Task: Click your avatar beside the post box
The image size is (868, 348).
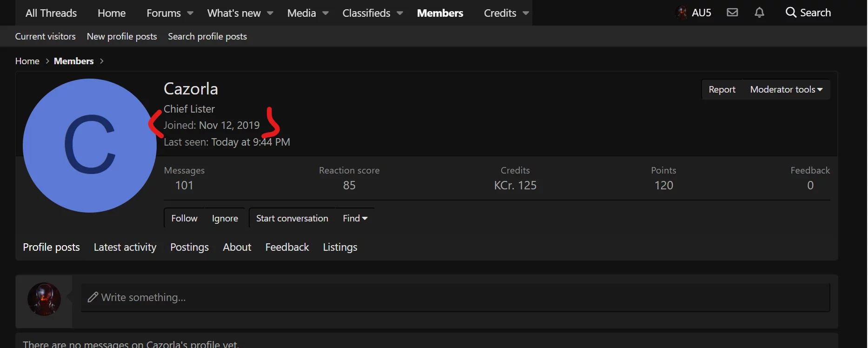Action: point(44,299)
